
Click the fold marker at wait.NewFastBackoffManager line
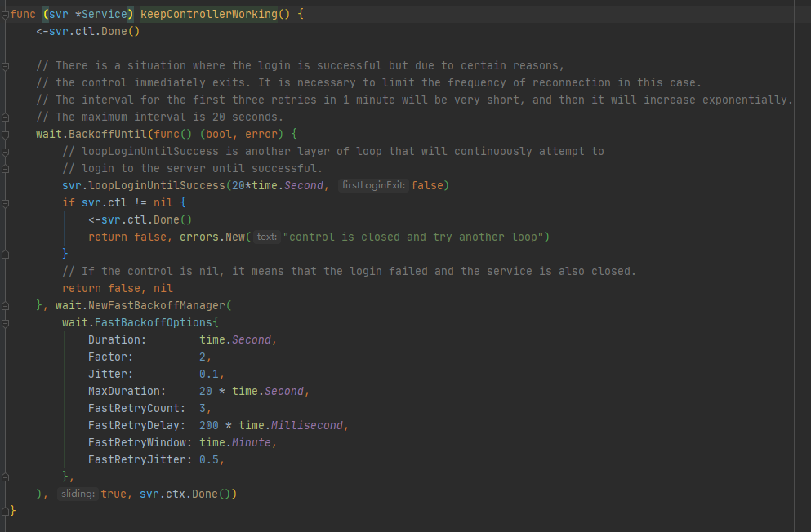pyautogui.click(x=5, y=305)
